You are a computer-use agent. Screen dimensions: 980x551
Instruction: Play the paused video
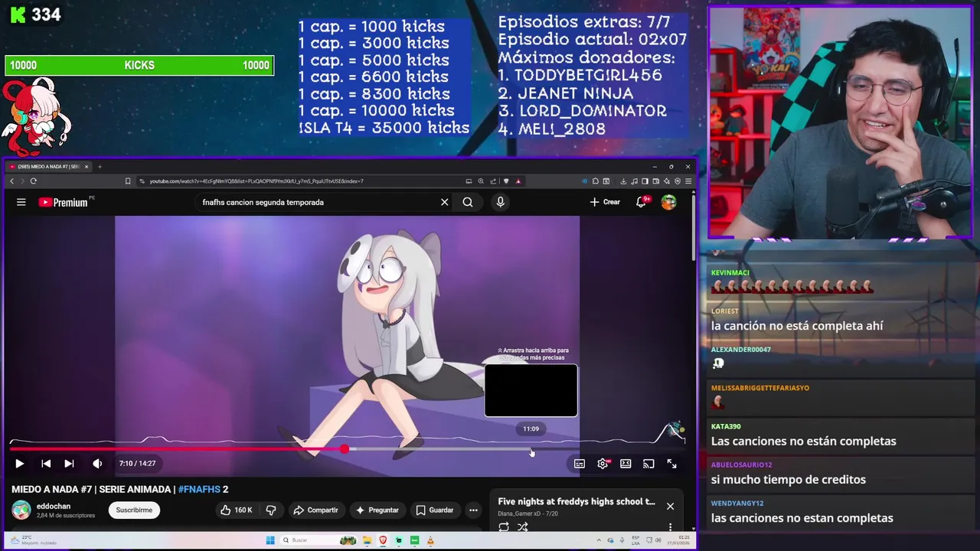click(x=19, y=463)
